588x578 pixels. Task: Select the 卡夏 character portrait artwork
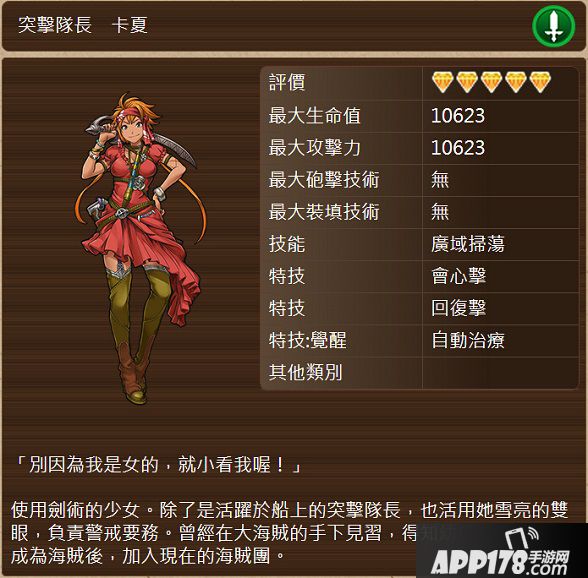138,248
